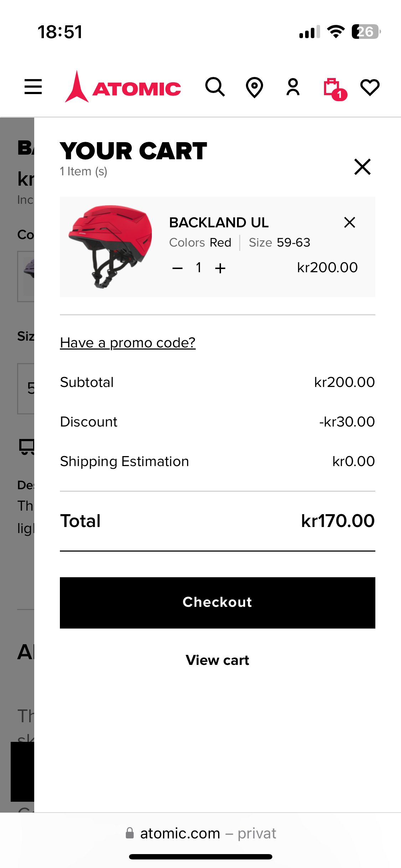Remove Backland UL from cart
This screenshot has width=401, height=868.
click(x=350, y=222)
